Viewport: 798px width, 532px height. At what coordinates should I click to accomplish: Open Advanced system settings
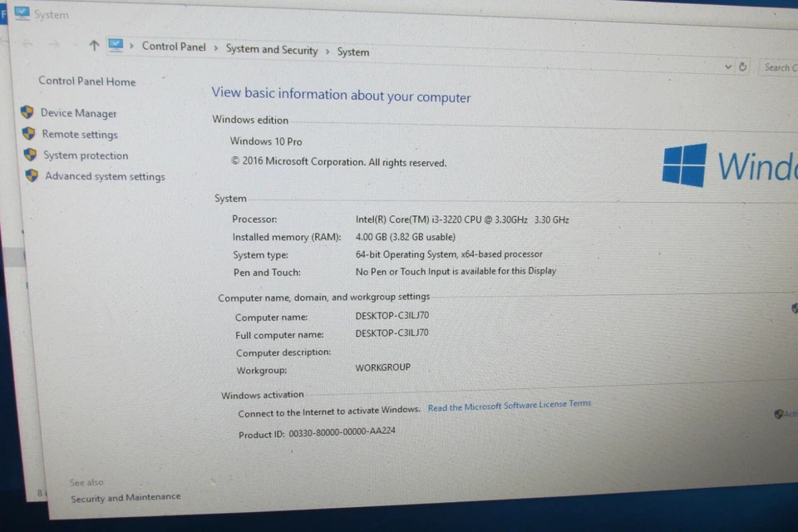105,176
